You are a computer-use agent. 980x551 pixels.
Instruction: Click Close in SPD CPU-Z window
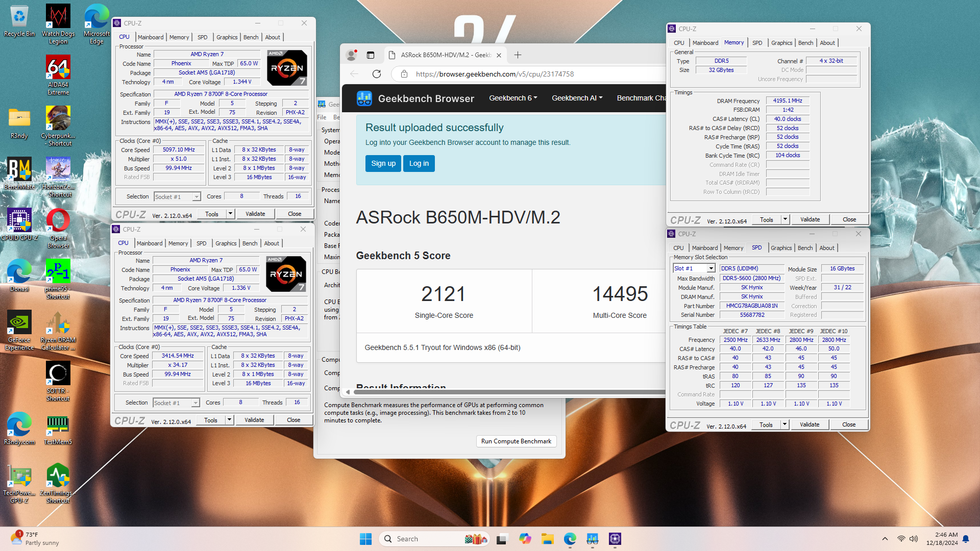point(849,424)
